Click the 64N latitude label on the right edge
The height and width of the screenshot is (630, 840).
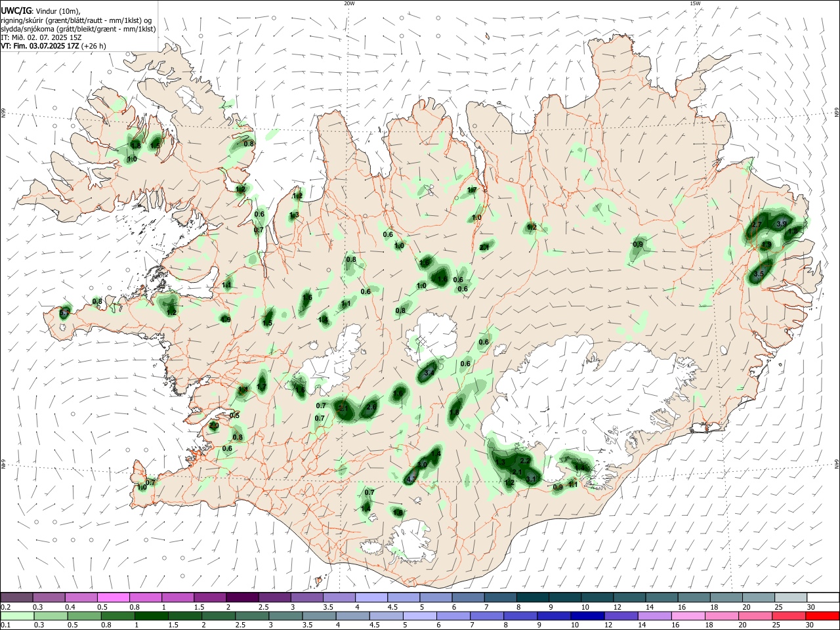pos(836,464)
